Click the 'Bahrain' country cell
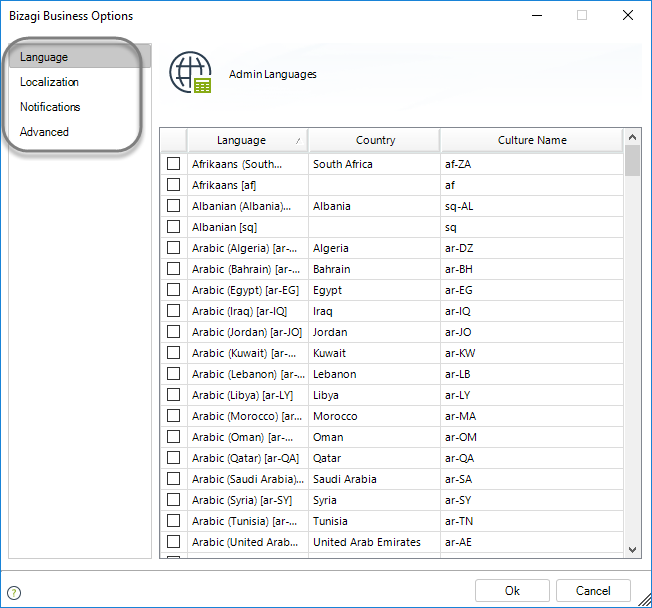Viewport: 652px width, 608px height. (374, 269)
